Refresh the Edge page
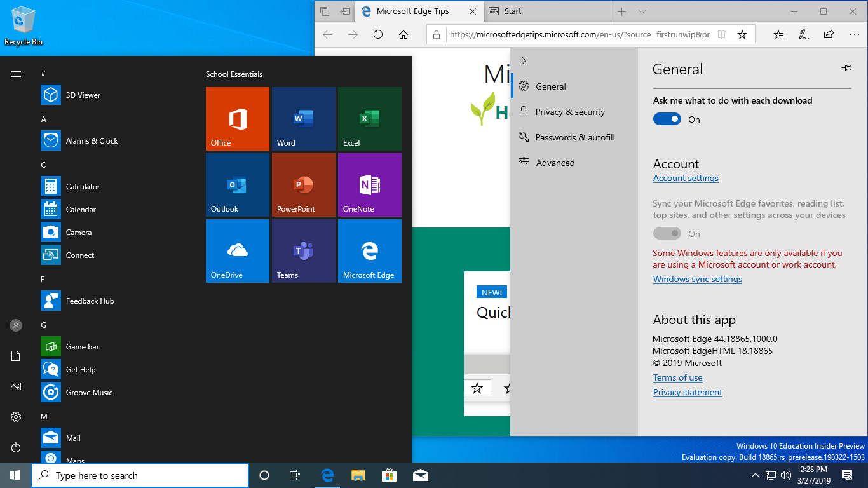This screenshot has width=868, height=488. pyautogui.click(x=378, y=35)
